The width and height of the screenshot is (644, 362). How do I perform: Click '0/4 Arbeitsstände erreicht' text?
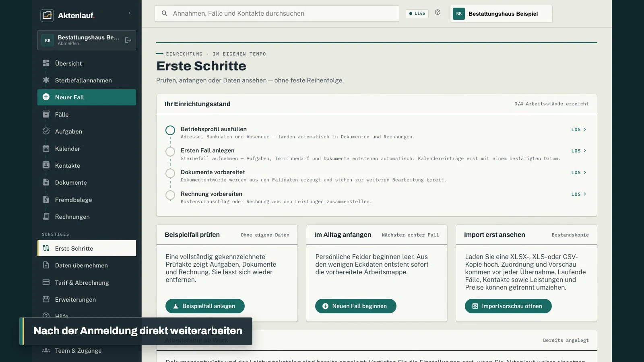pos(551,104)
